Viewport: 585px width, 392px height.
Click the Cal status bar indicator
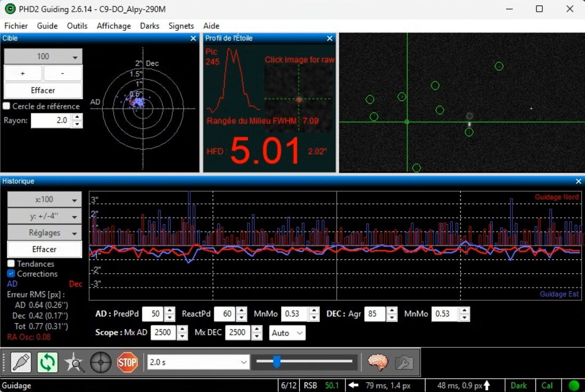pos(547,385)
